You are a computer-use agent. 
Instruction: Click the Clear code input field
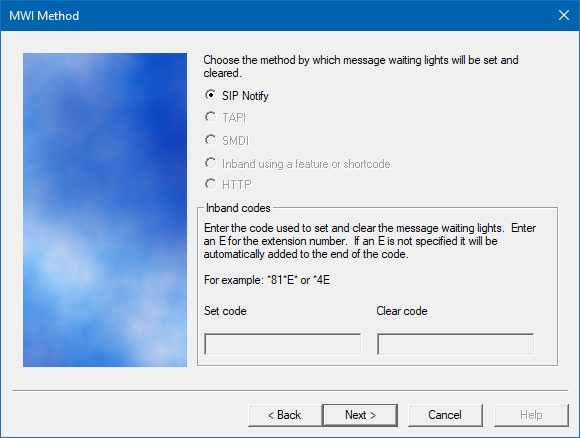(x=455, y=344)
